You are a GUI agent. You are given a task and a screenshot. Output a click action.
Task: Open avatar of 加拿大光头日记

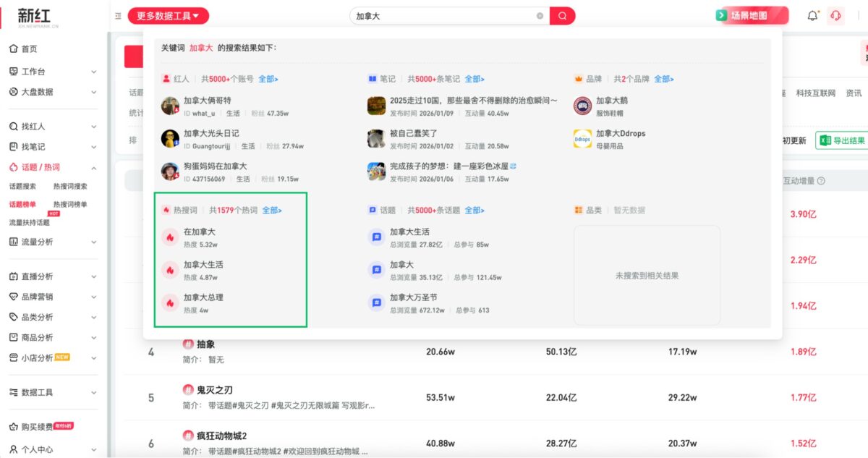pyautogui.click(x=170, y=138)
